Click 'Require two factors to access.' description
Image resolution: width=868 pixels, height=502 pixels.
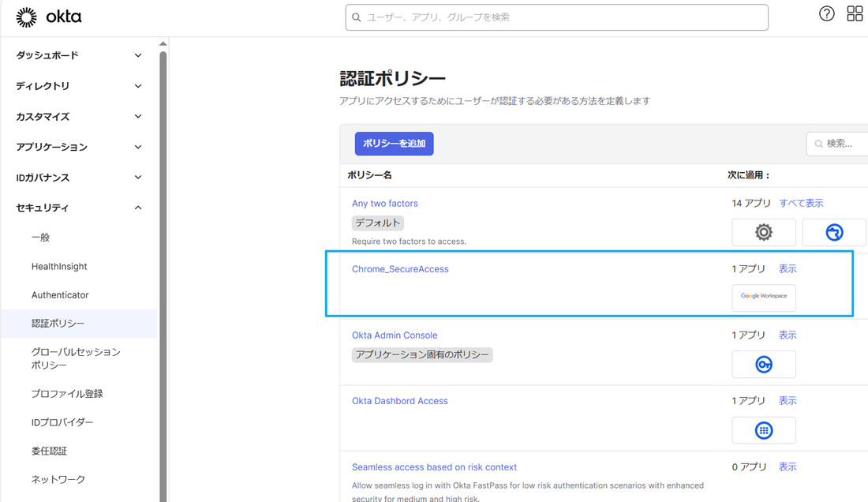coord(409,242)
